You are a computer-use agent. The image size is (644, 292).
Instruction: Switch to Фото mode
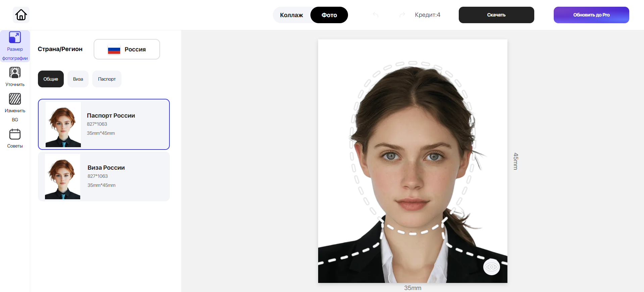[329, 15]
